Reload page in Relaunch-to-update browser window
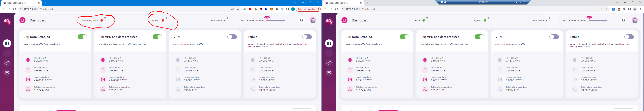This screenshot has width=644, height=111. pyautogui.click(x=14, y=9)
